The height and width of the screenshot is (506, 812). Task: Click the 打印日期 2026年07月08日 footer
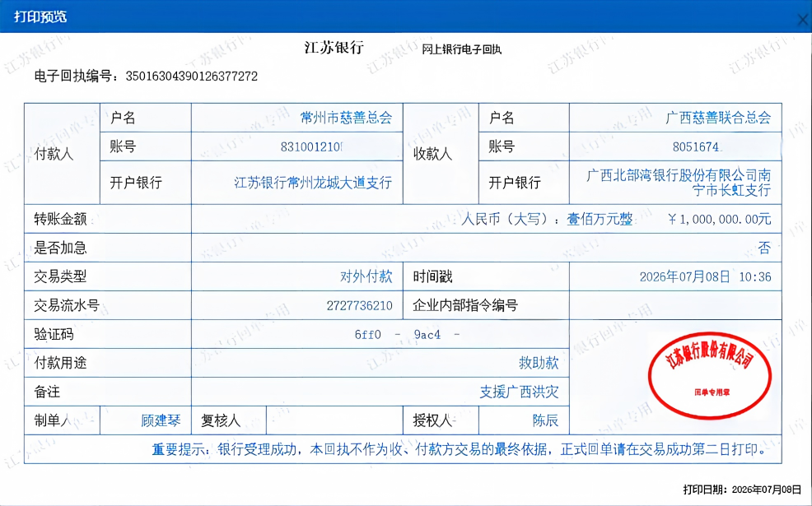coord(742,490)
